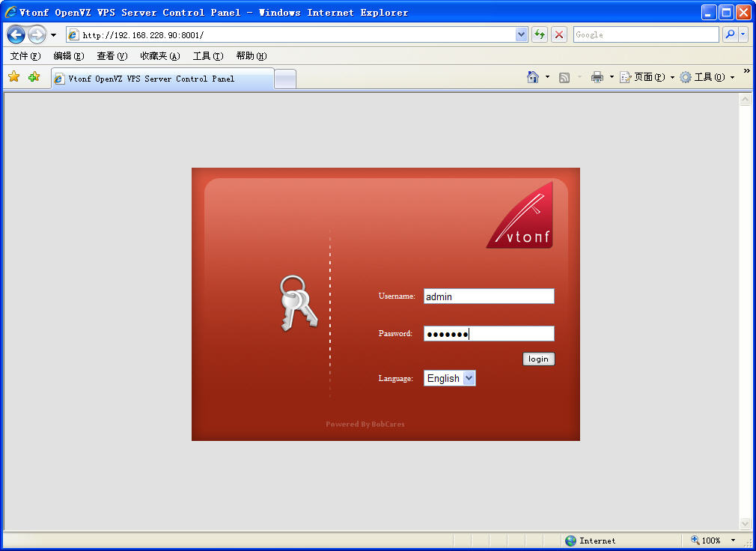
Task: Click the Add to Favorites star-plus icon
Action: [x=34, y=76]
